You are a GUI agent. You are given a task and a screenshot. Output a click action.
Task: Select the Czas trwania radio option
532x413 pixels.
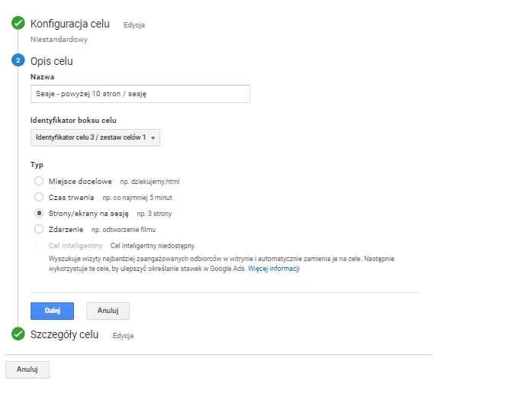click(x=39, y=197)
